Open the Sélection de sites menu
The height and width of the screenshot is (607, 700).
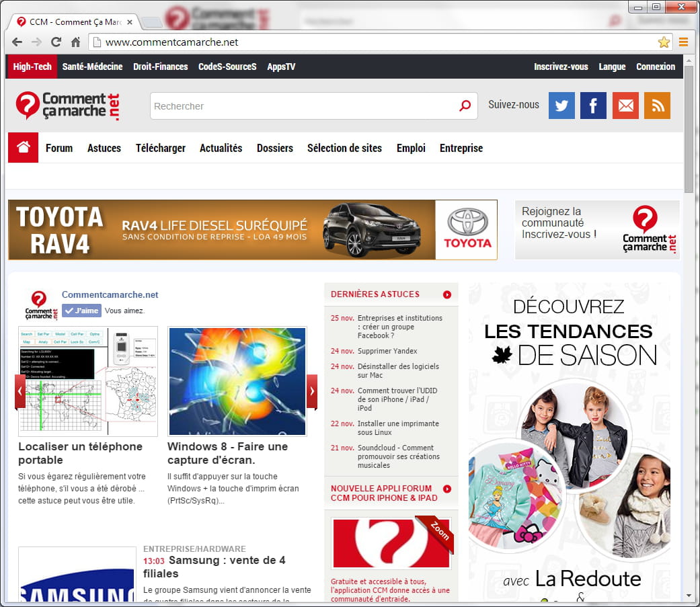click(344, 148)
